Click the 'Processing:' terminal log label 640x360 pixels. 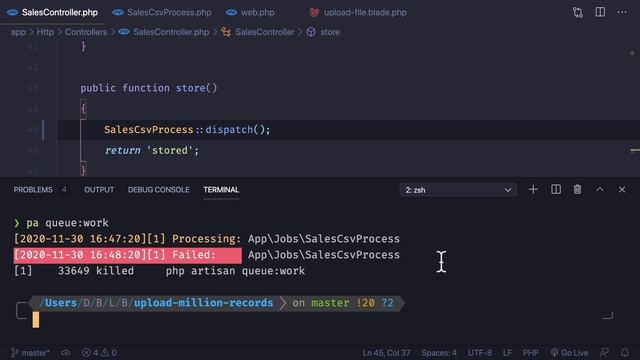tap(207, 239)
